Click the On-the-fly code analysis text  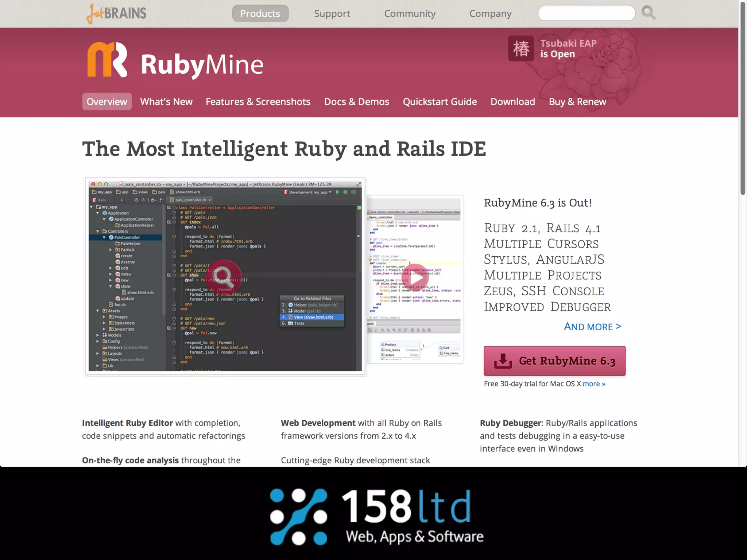tap(130, 460)
